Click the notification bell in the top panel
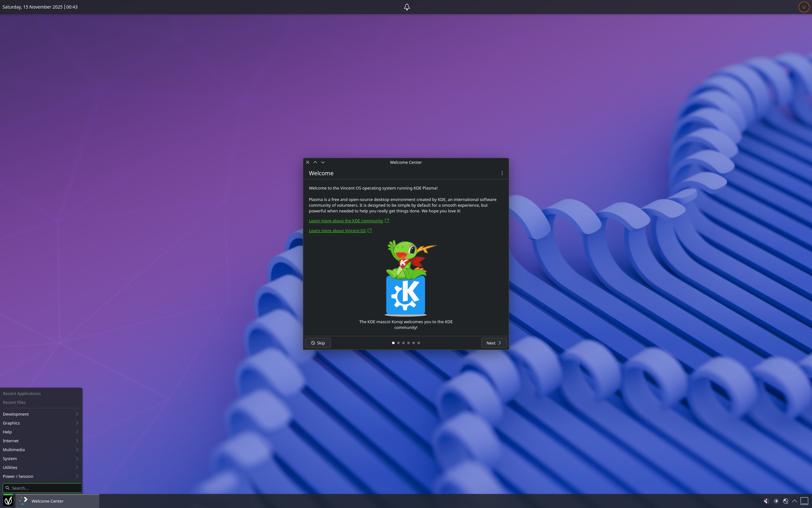 pyautogui.click(x=407, y=7)
